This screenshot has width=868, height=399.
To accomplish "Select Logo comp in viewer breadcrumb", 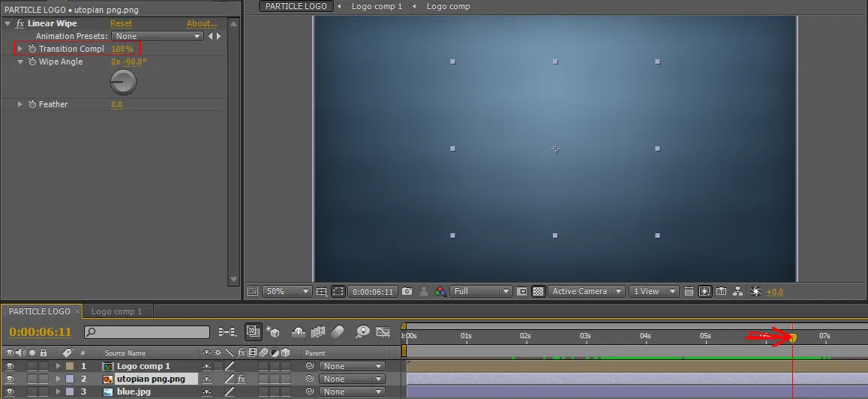I will [x=449, y=6].
